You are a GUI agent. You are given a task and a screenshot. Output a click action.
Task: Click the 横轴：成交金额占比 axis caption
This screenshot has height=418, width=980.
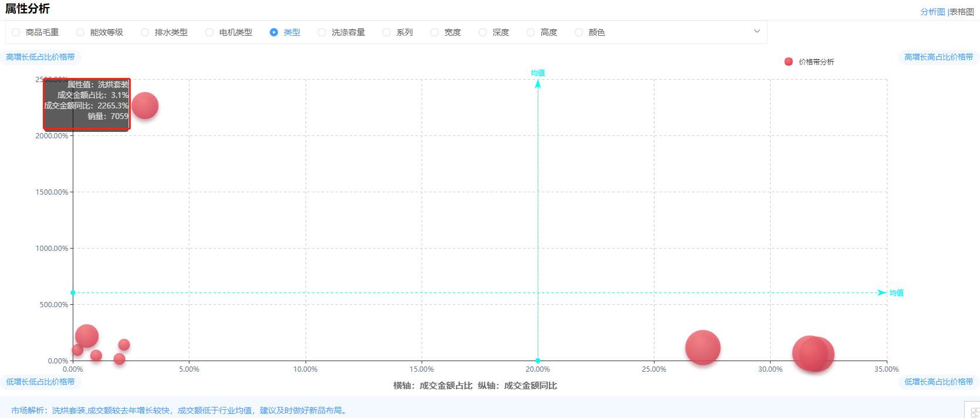point(433,385)
